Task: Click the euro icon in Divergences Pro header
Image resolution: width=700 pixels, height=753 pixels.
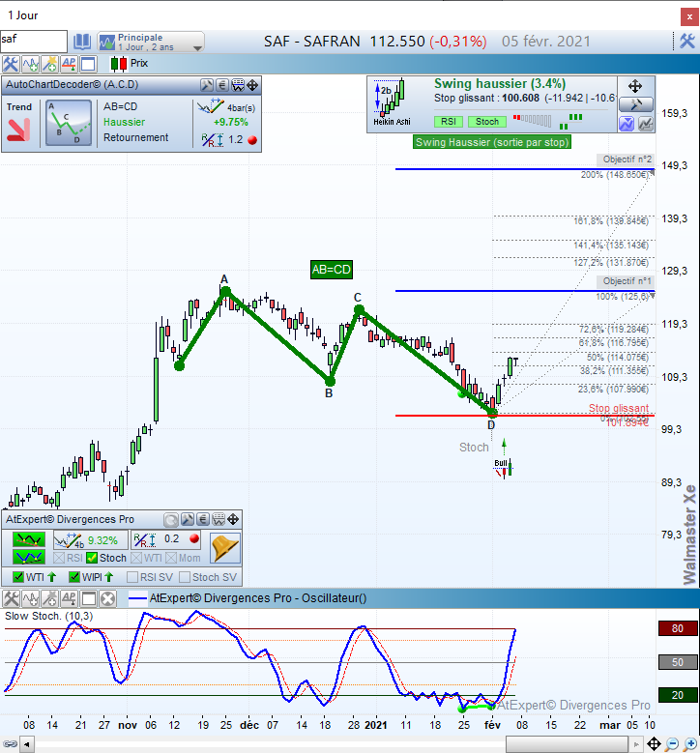Action: click(203, 520)
